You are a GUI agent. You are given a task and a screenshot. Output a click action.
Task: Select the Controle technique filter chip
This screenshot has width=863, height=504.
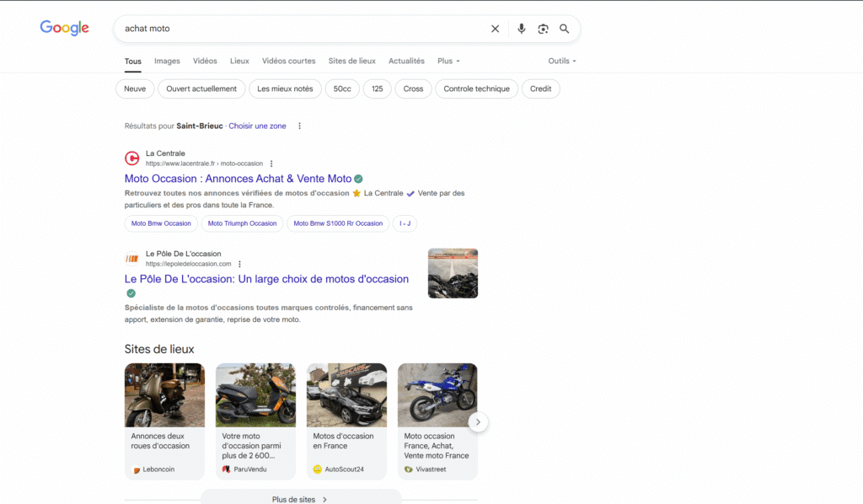click(477, 88)
